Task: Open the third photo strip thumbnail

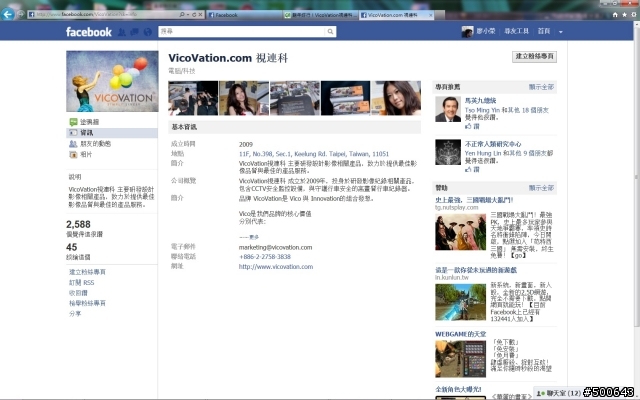Action: tap(295, 98)
